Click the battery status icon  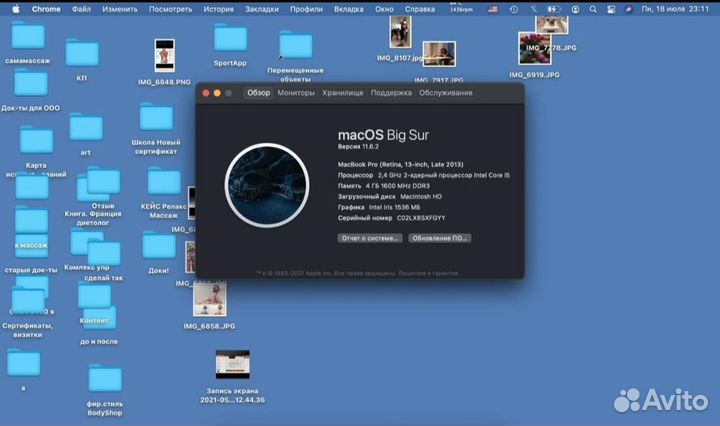tap(554, 9)
